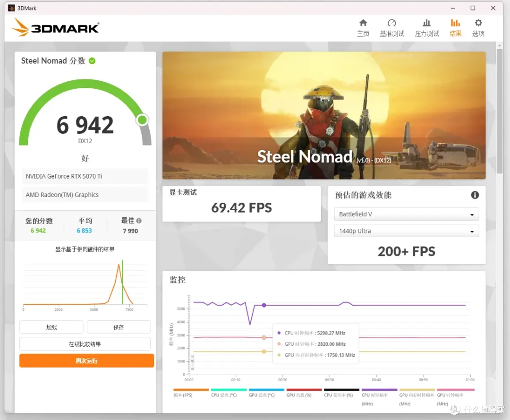Click the info icon next to 最佳
The image size is (510, 420).
coord(139,221)
